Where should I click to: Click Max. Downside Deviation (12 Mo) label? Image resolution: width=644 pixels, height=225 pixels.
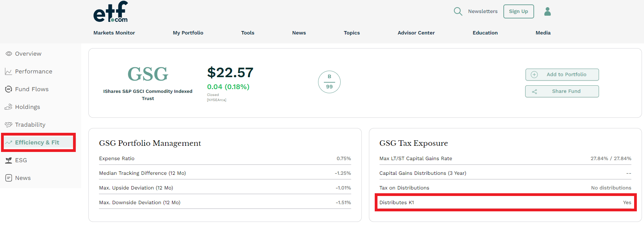click(140, 202)
